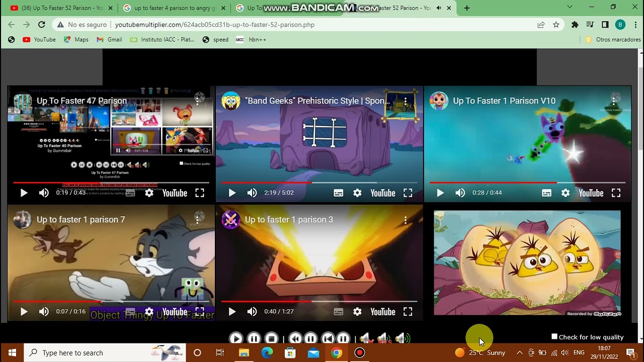The width and height of the screenshot is (644, 362).
Task: Expand the Otros marcadores bookmarks folder
Action: tap(613, 40)
